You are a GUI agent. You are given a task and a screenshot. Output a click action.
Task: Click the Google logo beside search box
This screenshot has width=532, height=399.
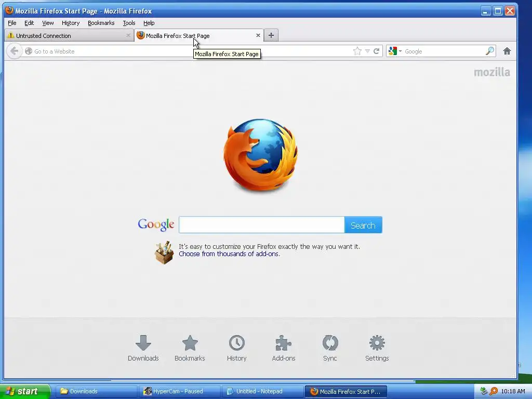click(156, 224)
